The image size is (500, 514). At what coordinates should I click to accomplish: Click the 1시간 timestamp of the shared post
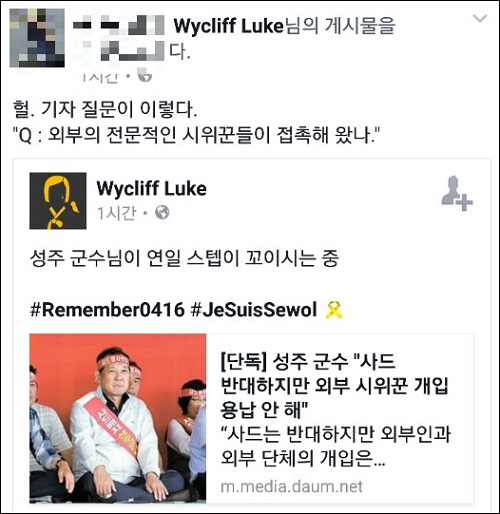117,213
